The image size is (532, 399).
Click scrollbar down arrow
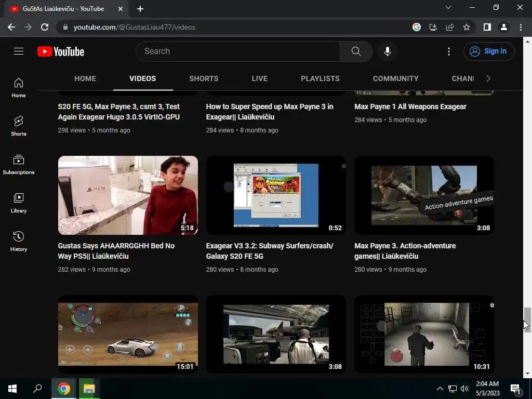[x=527, y=374]
